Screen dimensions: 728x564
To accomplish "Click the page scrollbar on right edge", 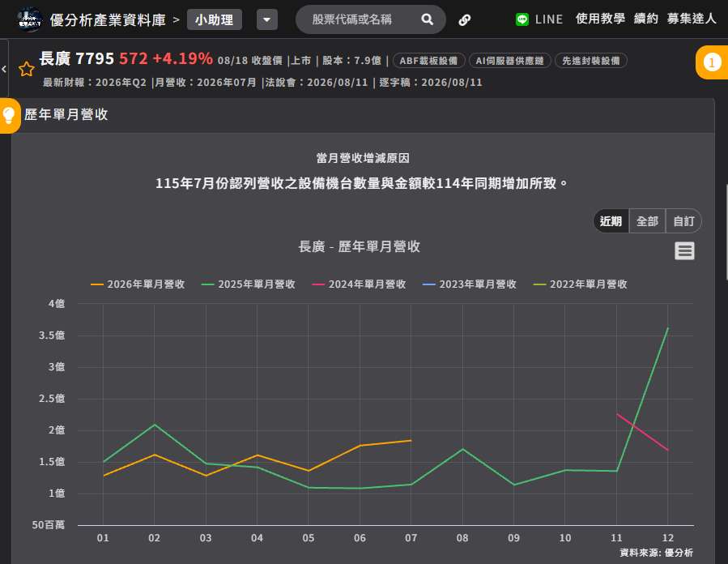I will click(726, 233).
